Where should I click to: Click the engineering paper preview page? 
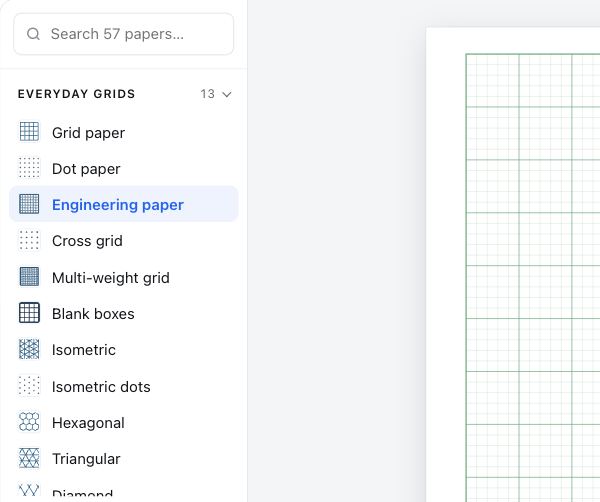(513, 265)
